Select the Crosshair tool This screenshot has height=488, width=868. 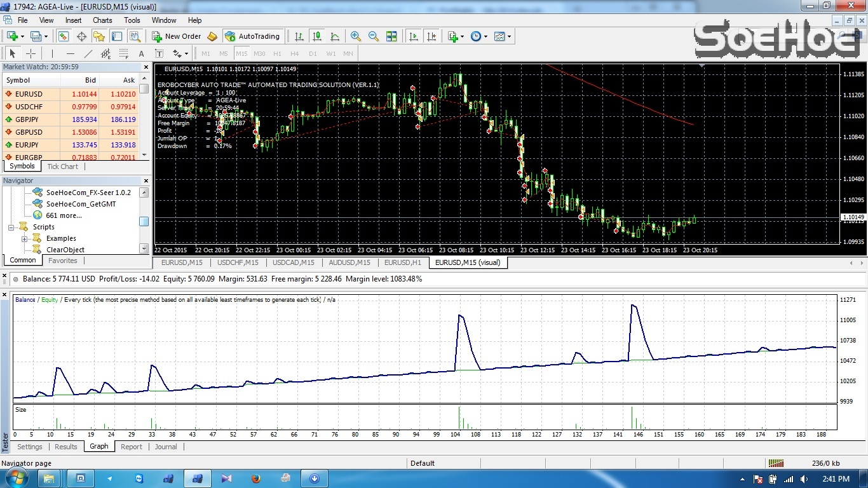(x=31, y=53)
